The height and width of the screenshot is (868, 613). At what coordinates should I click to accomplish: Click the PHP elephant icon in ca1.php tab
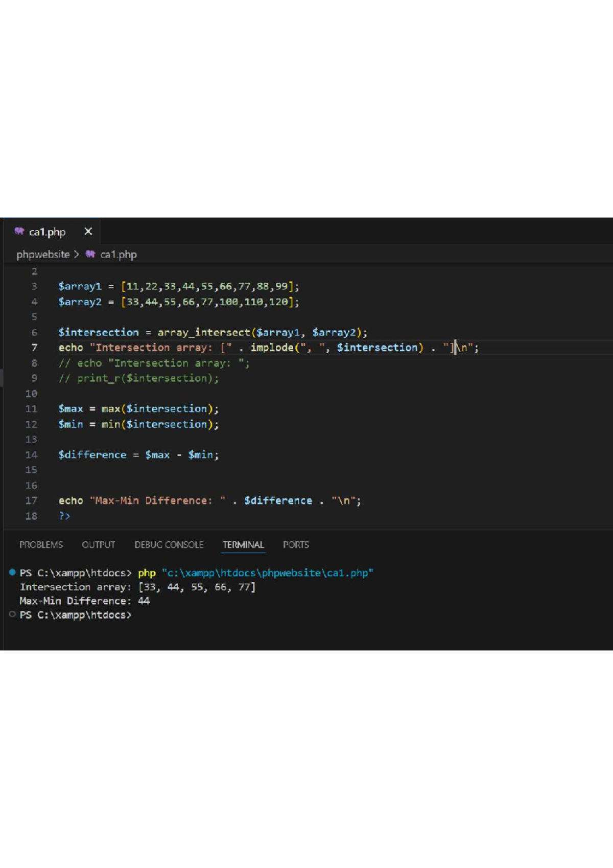19,232
